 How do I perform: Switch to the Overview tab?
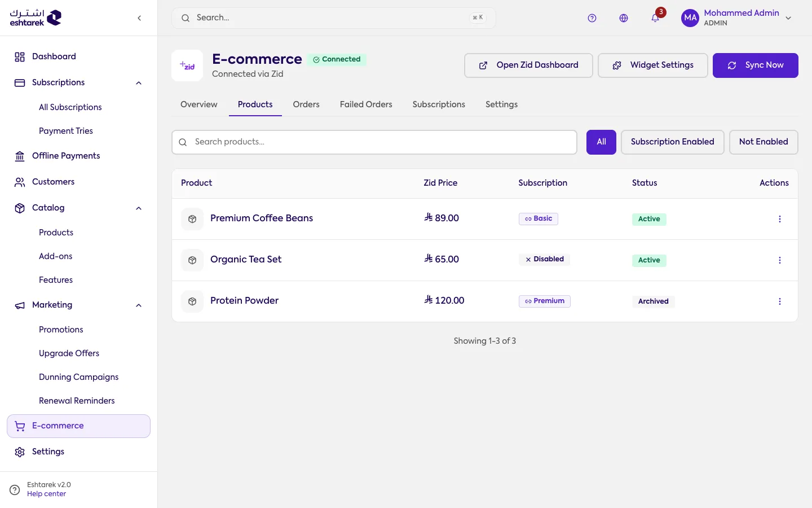click(199, 104)
